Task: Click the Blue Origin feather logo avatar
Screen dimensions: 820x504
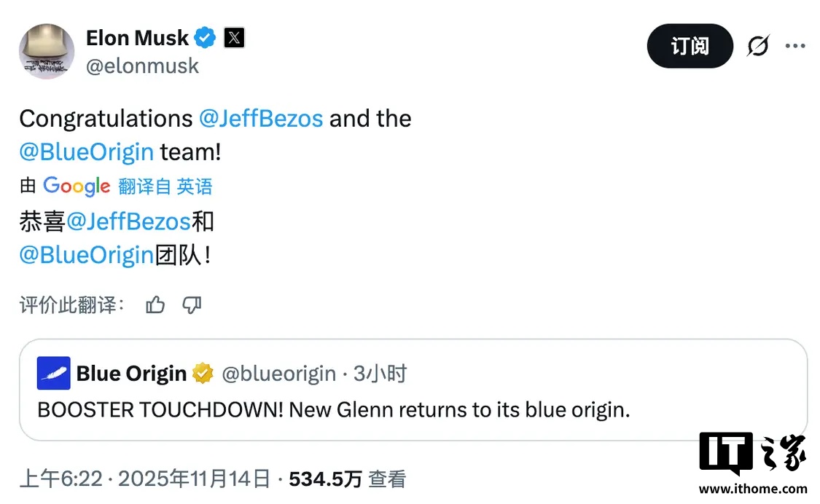Action: click(x=52, y=373)
